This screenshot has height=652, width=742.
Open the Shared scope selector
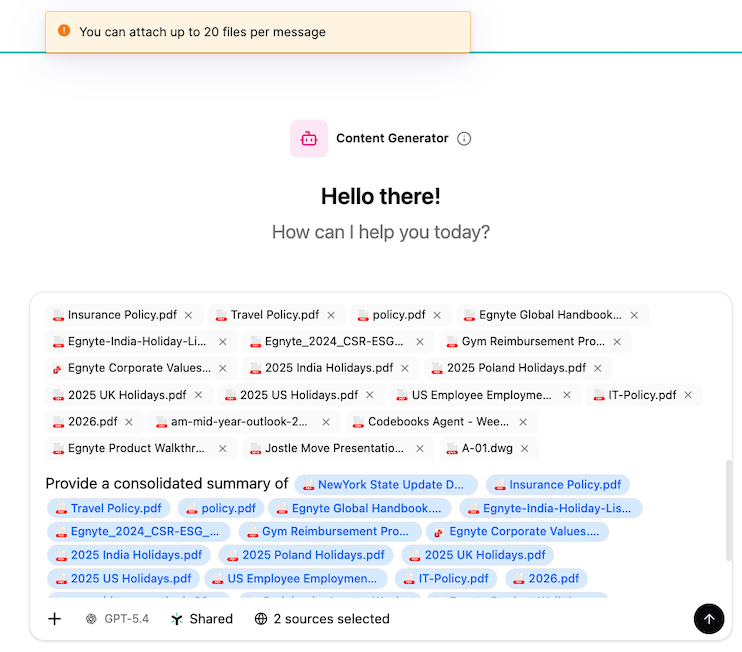click(x=202, y=619)
